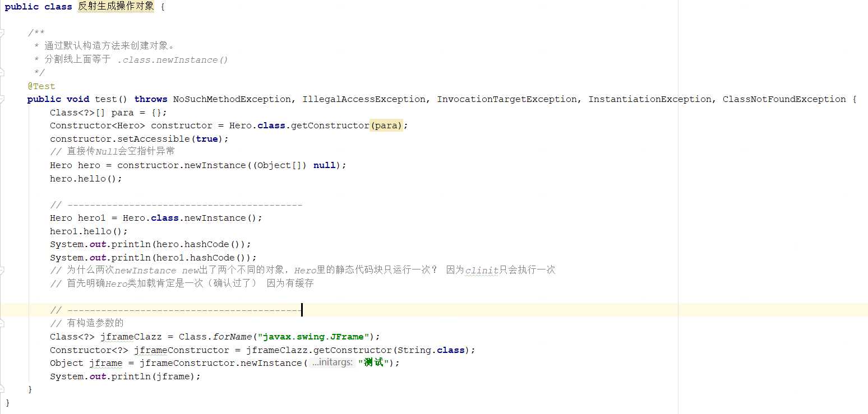This screenshot has width=868, height=414.
Task: Click hero.hashCode() in println
Action: point(198,244)
